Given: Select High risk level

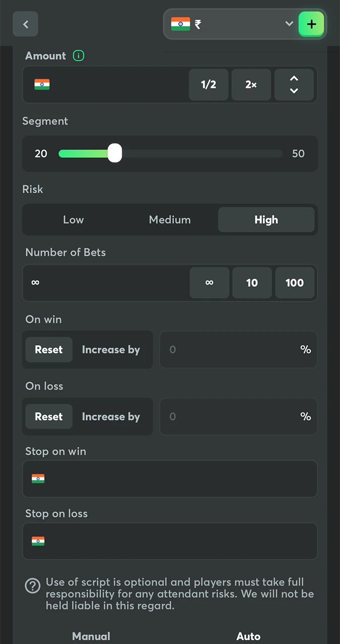Looking at the screenshot, I should 266,219.
